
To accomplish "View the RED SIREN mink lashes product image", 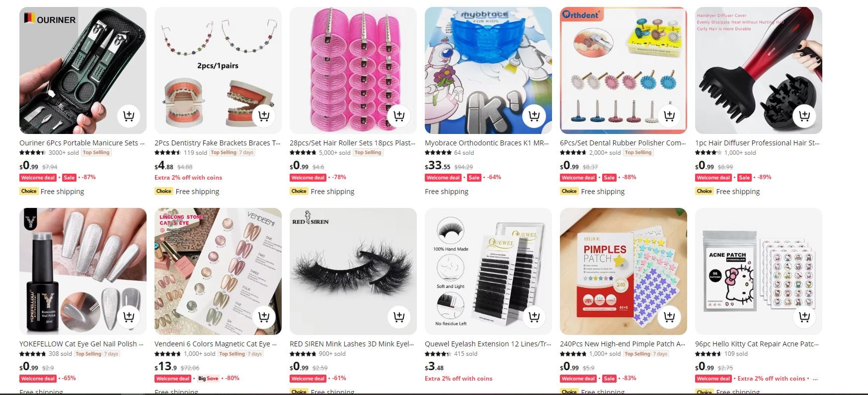I will coord(353,271).
